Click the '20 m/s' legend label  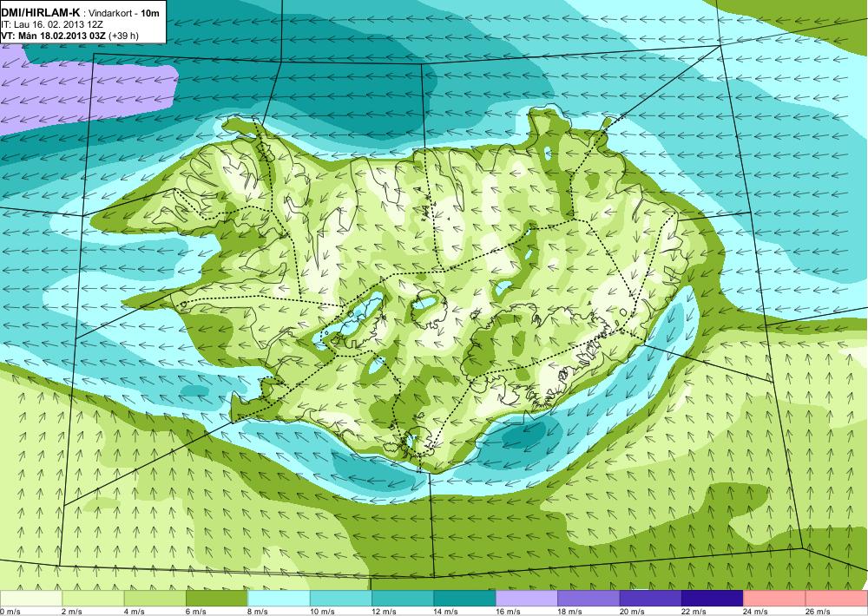(x=632, y=612)
